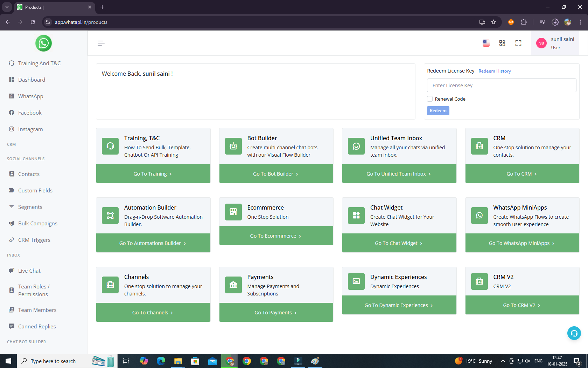Open the US flag language selector
Screen dimensions: 588x368
coord(486,43)
